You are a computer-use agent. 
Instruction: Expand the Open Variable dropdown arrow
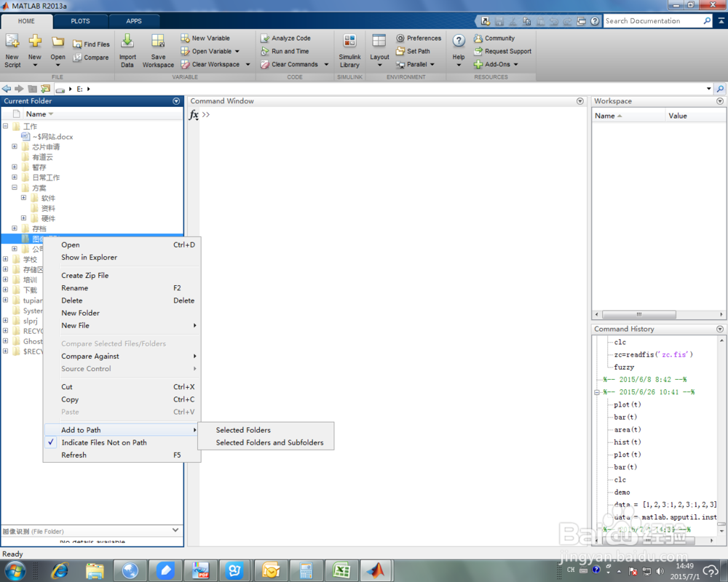237,52
